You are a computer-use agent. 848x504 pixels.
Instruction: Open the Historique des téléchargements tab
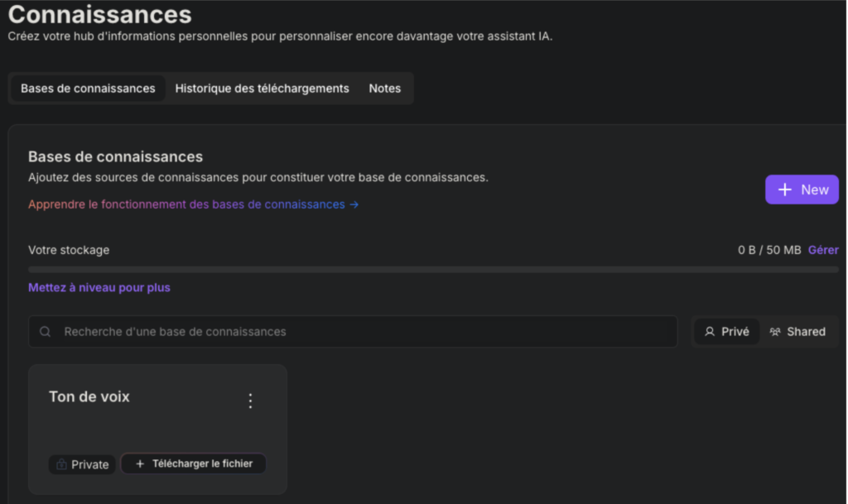point(263,89)
